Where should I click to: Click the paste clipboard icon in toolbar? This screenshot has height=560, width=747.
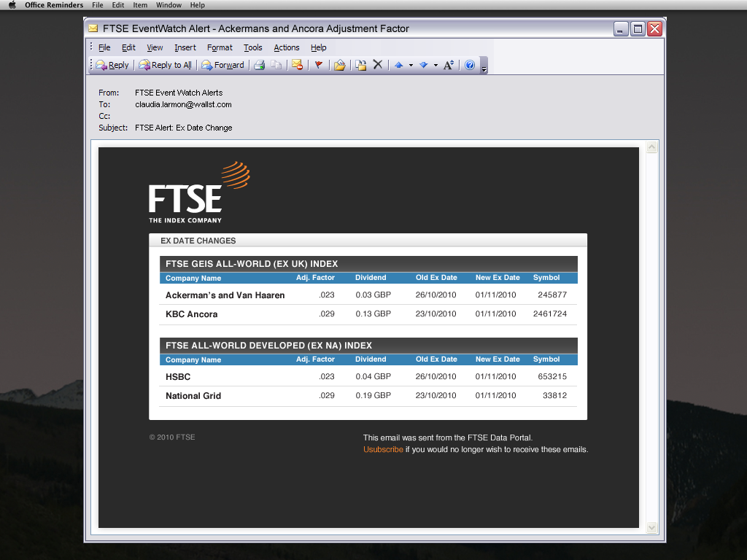coord(361,65)
